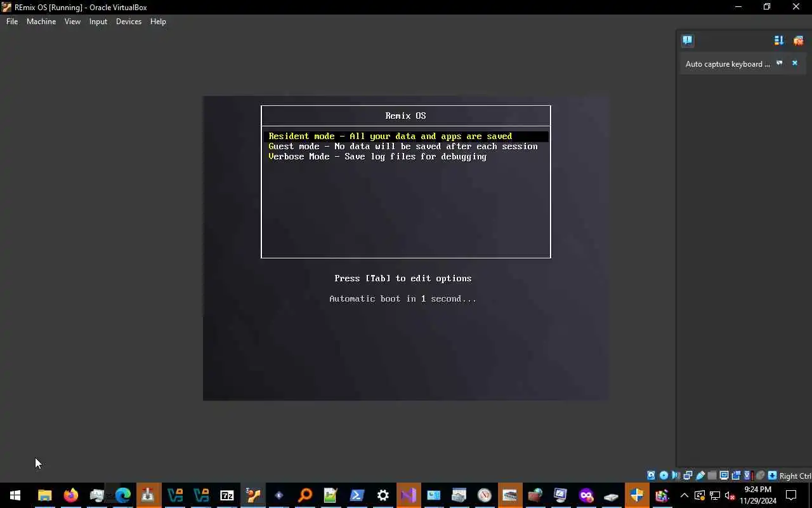Click the network adapters status indicator

pos(688,476)
